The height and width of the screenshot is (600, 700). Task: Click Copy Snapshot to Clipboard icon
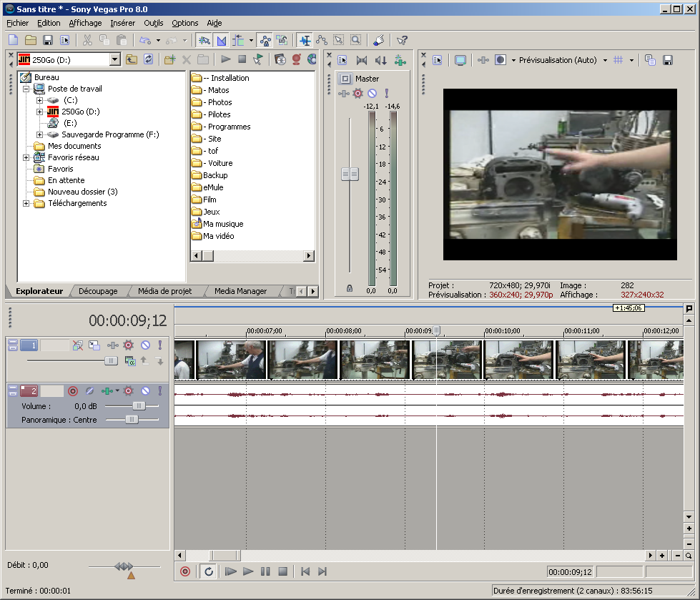[651, 60]
